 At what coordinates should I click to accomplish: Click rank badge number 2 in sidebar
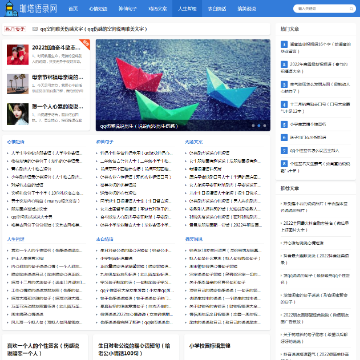pos(284,64)
